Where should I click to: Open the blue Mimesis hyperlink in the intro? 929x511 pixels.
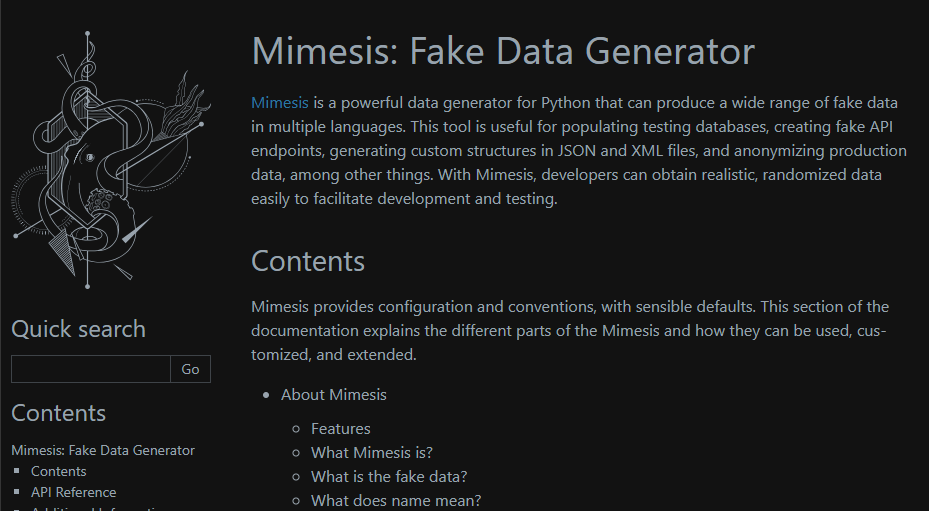(280, 103)
